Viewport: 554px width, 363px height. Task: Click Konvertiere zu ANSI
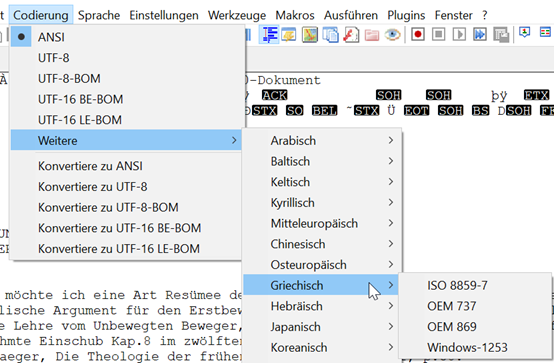pos(126,166)
